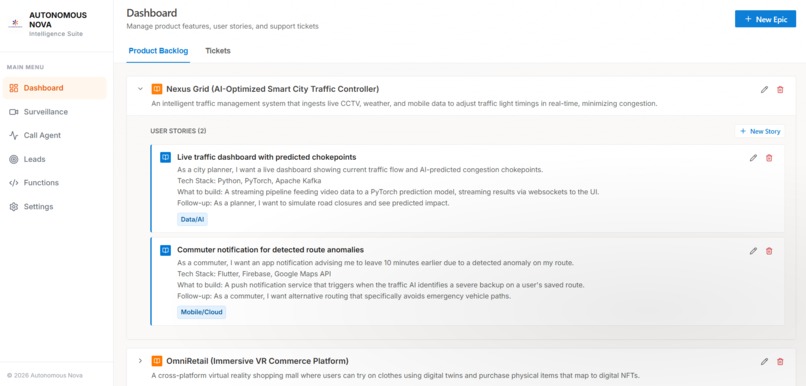Click 'Tech Stack: Python, PyTorch, Apache Kafka' line
Image resolution: width=806 pixels, height=386 pixels.
pyautogui.click(x=249, y=181)
